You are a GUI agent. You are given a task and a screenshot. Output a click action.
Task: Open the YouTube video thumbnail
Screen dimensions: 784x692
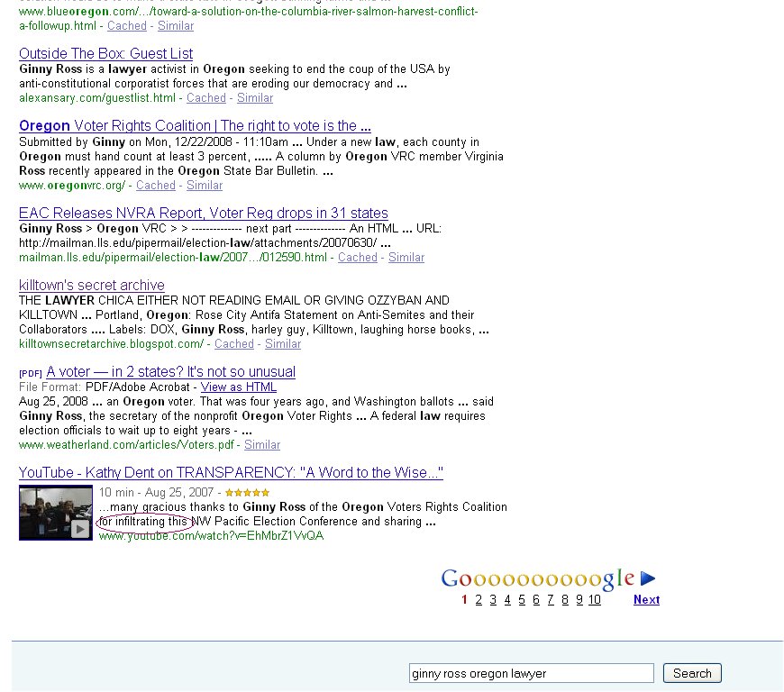click(56, 513)
